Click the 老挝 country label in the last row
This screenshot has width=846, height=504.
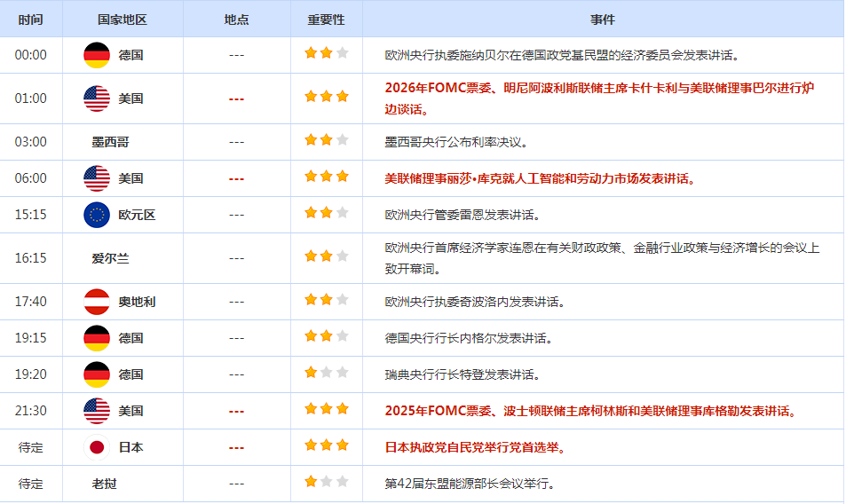(104, 484)
